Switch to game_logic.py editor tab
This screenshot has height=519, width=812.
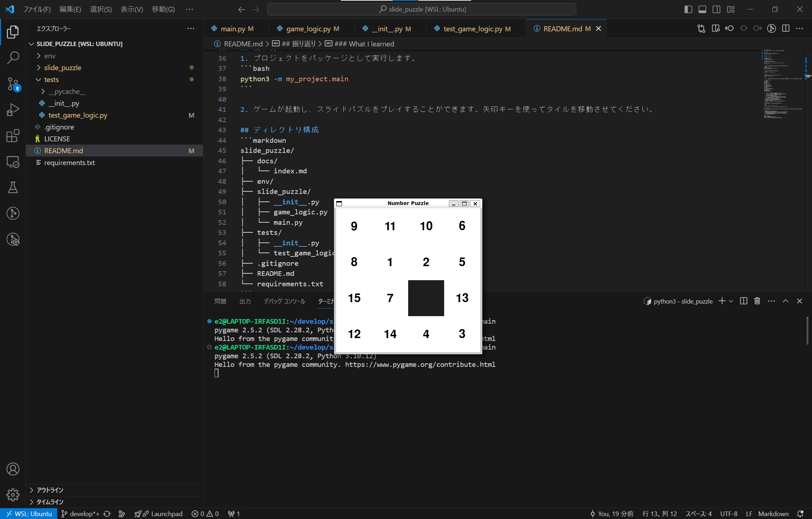point(312,29)
